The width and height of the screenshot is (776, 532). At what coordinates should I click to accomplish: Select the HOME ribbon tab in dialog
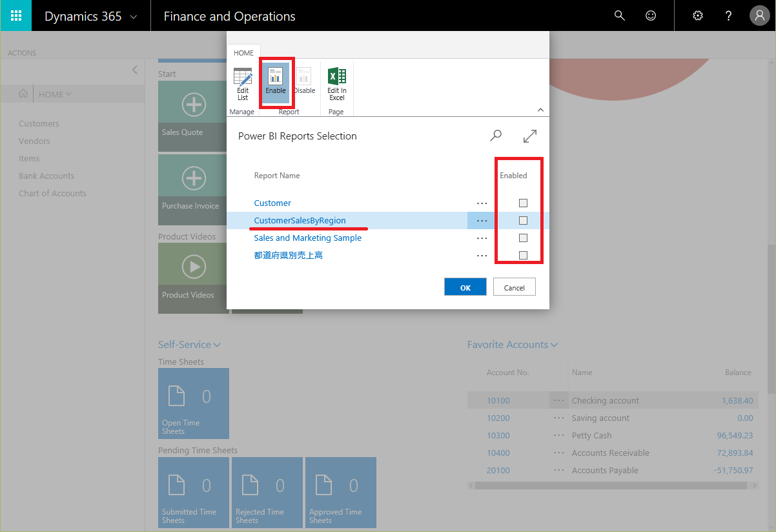[243, 53]
